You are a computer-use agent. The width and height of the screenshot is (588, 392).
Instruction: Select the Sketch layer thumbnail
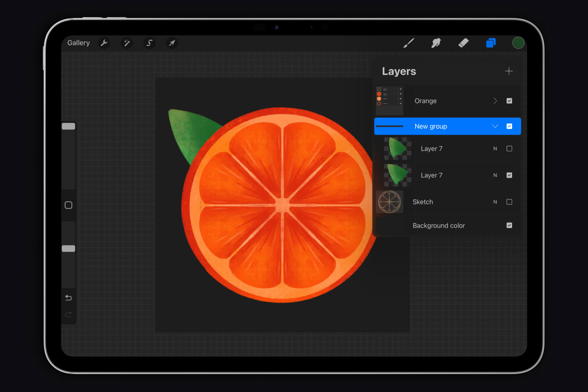390,202
